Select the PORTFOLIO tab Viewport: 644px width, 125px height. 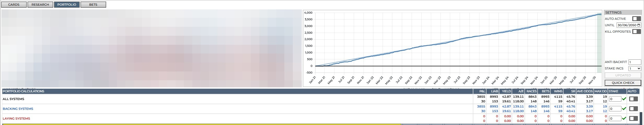(x=67, y=5)
